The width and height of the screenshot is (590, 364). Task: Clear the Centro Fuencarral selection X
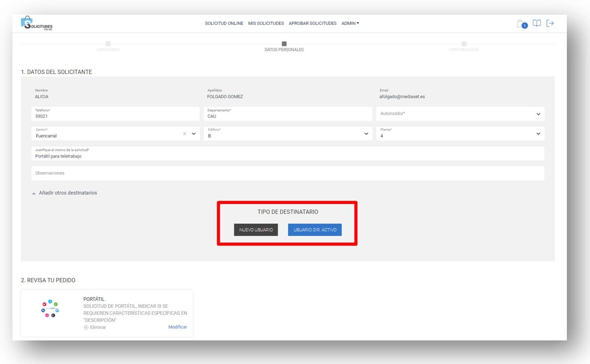[185, 133]
